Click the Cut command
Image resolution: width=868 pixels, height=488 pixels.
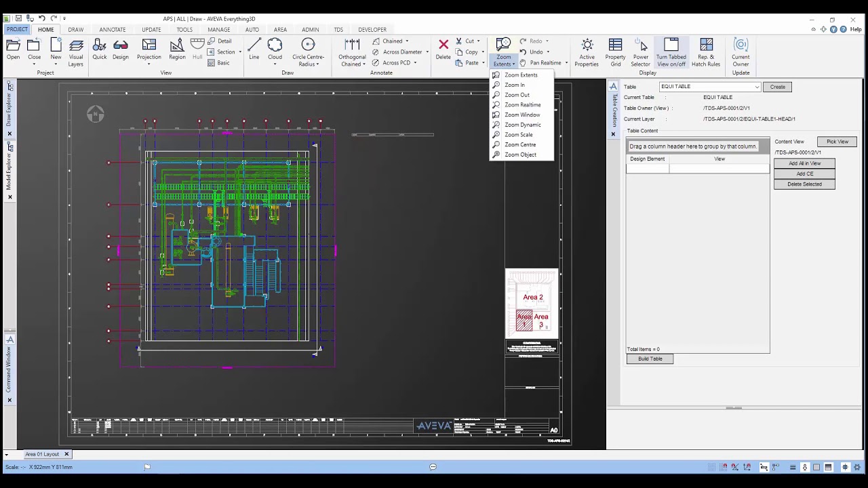click(468, 41)
